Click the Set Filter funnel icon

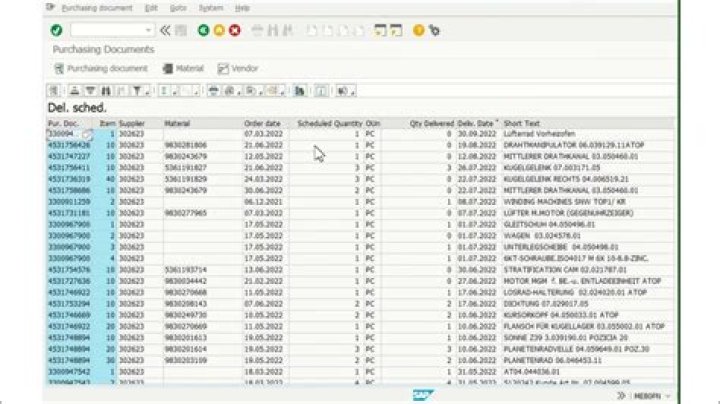pos(137,91)
